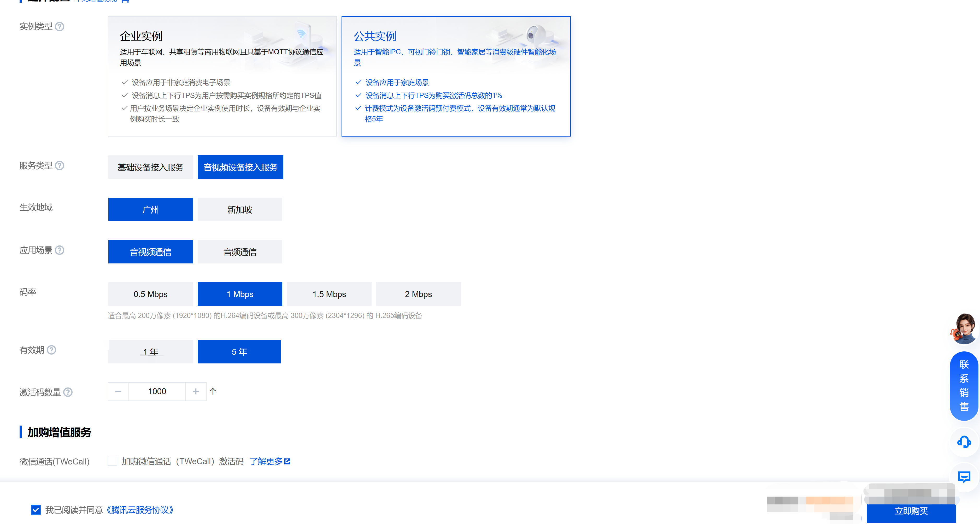Click the virtual assistant avatar
Screen dimensions: 980x524
point(964,329)
